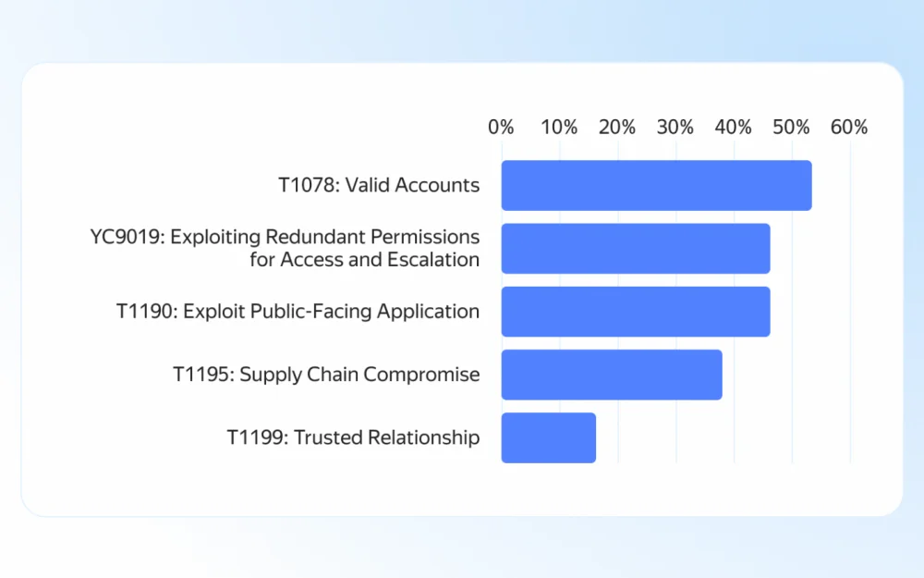Click the "T1199: Trusted Relationship" text label

click(353, 437)
